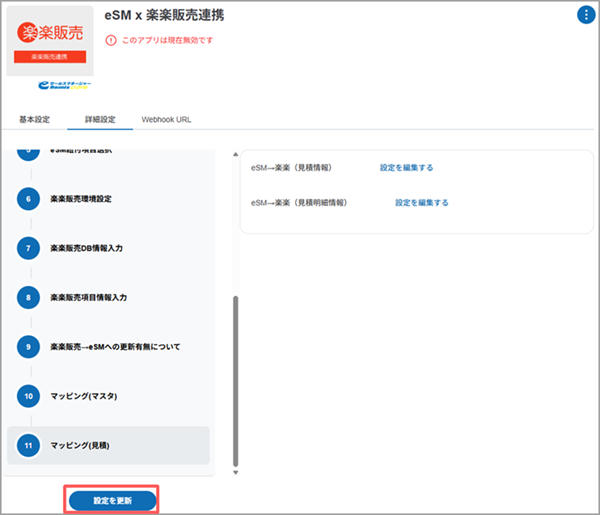Switch to the 基本設定 tab
Screen dimensions: 600x515
click(35, 119)
